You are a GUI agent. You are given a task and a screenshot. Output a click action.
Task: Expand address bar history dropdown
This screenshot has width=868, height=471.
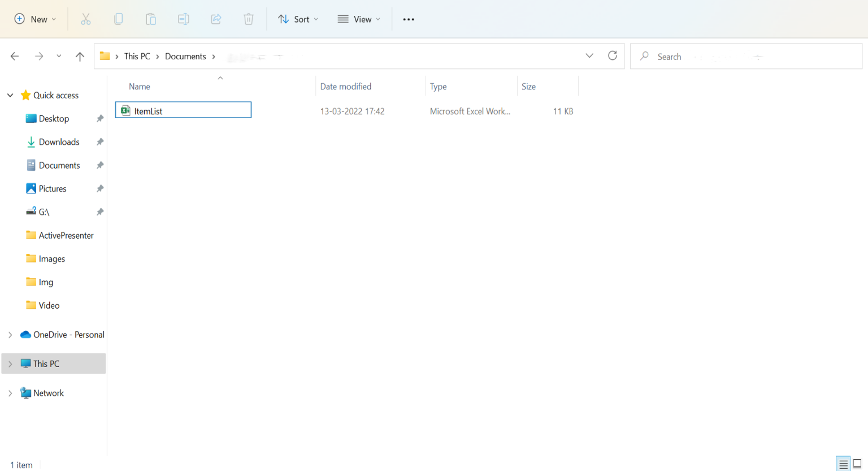point(589,55)
